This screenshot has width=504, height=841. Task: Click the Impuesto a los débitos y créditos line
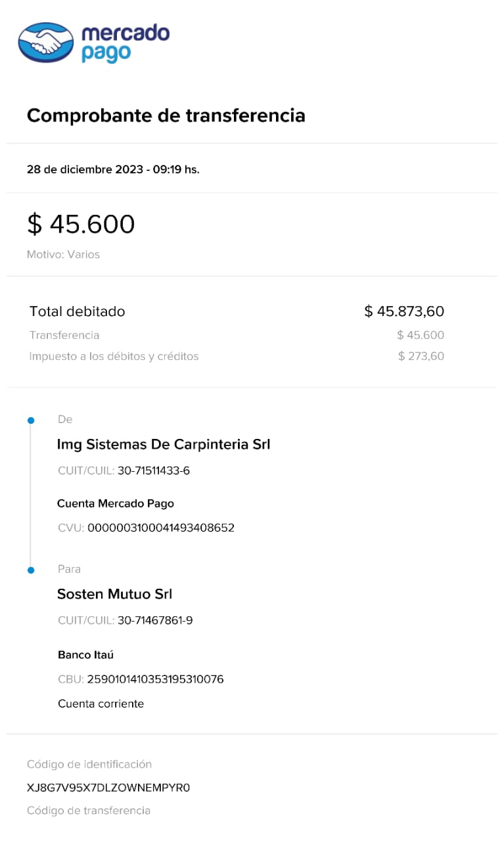114,356
